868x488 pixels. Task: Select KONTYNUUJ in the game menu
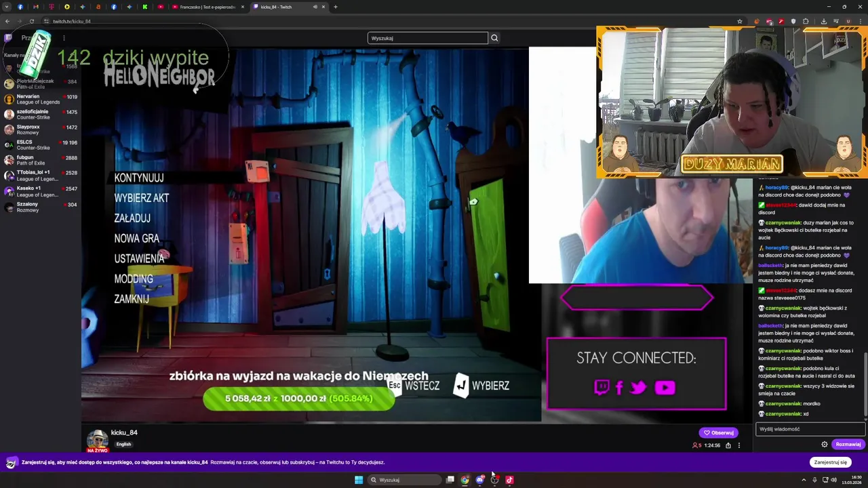(139, 178)
